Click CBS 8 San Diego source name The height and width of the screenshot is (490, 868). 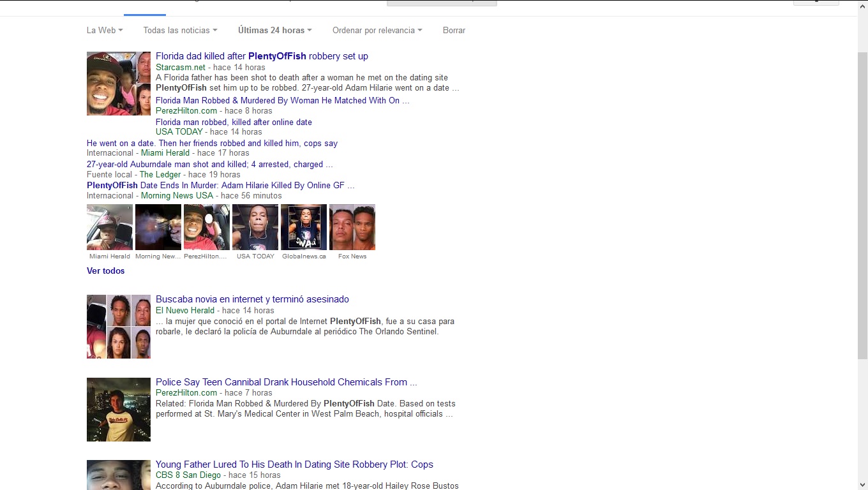(188, 475)
